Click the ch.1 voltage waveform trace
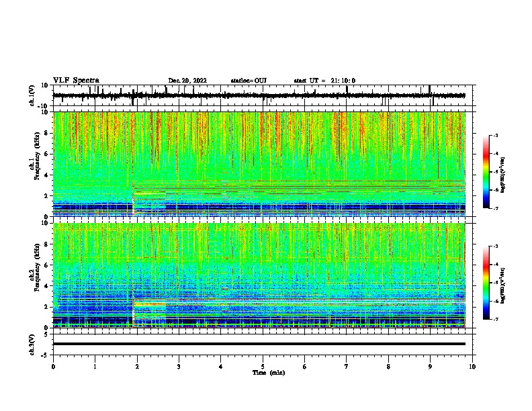Screen dimensions: 532x411 (259, 95)
